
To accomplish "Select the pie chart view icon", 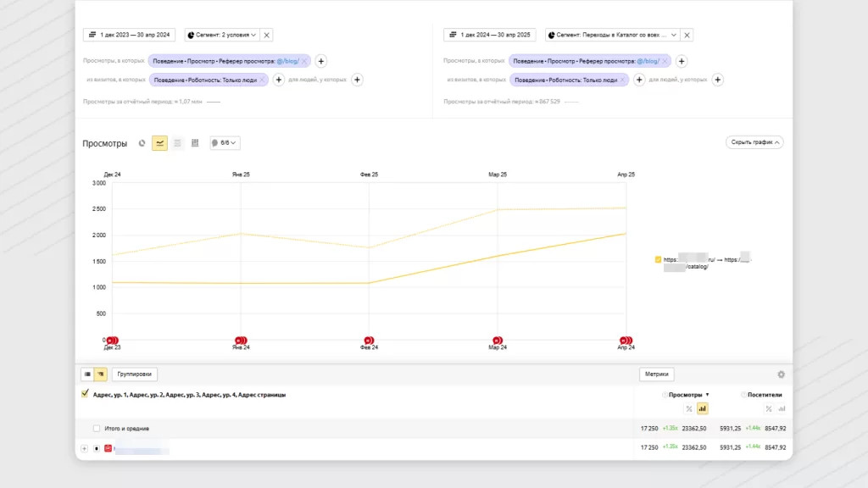I will (142, 143).
